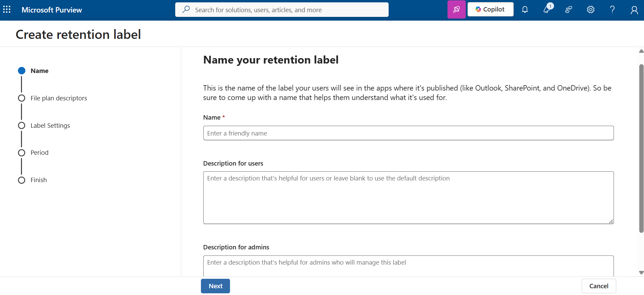Open the Help question mark

coord(612,9)
